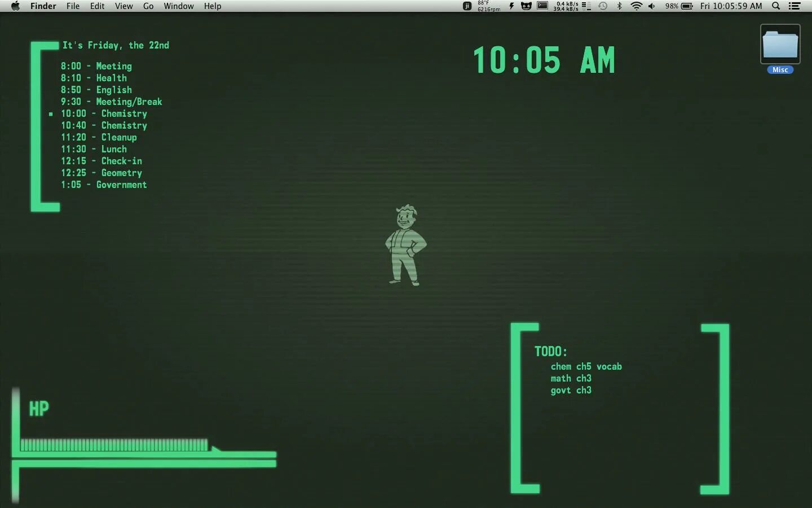This screenshot has width=812, height=508.
Task: Click the '12:25 - Geometry' schedule entry
Action: (x=101, y=173)
